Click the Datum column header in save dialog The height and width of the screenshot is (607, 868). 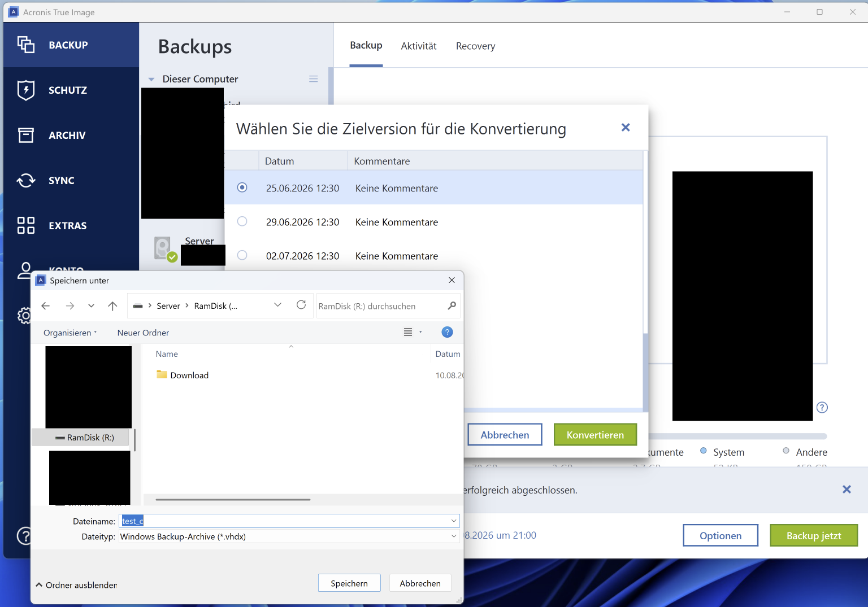click(448, 354)
